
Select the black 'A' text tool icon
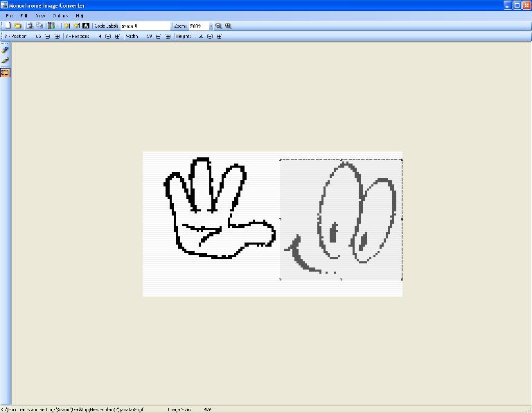(86, 26)
